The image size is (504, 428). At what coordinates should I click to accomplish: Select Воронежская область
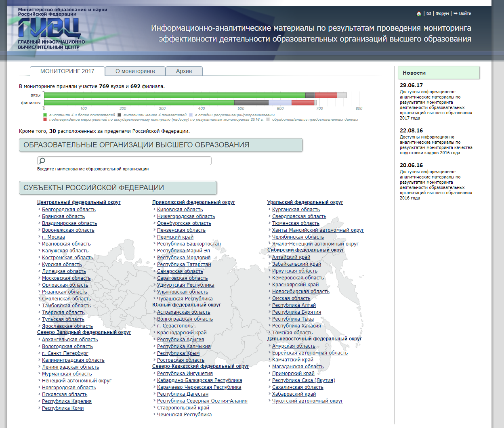tap(68, 230)
